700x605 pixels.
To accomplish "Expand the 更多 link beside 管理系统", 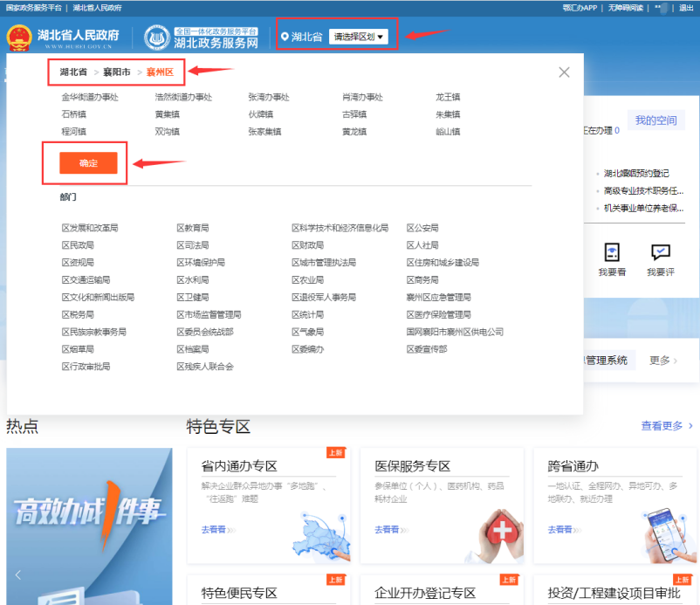I will pyautogui.click(x=664, y=360).
